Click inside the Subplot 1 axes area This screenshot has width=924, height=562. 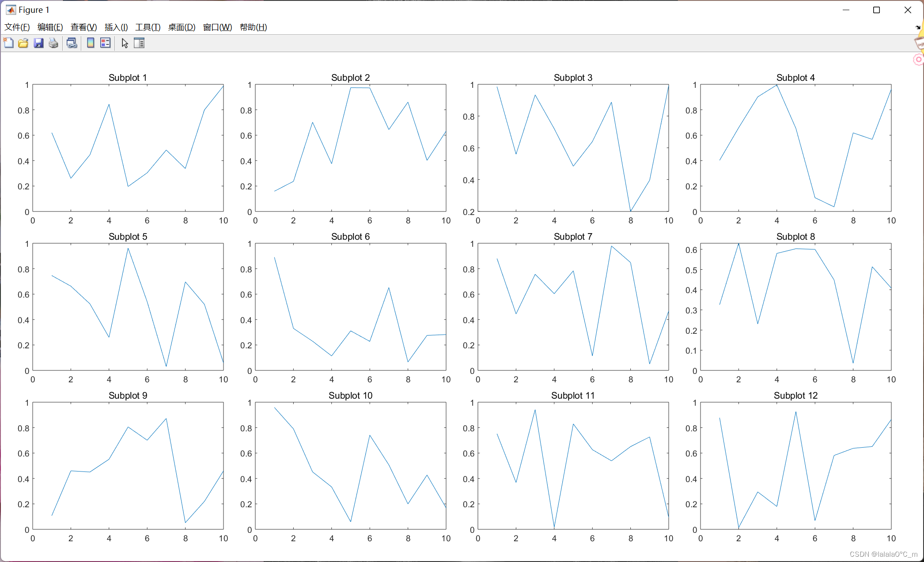pos(128,148)
